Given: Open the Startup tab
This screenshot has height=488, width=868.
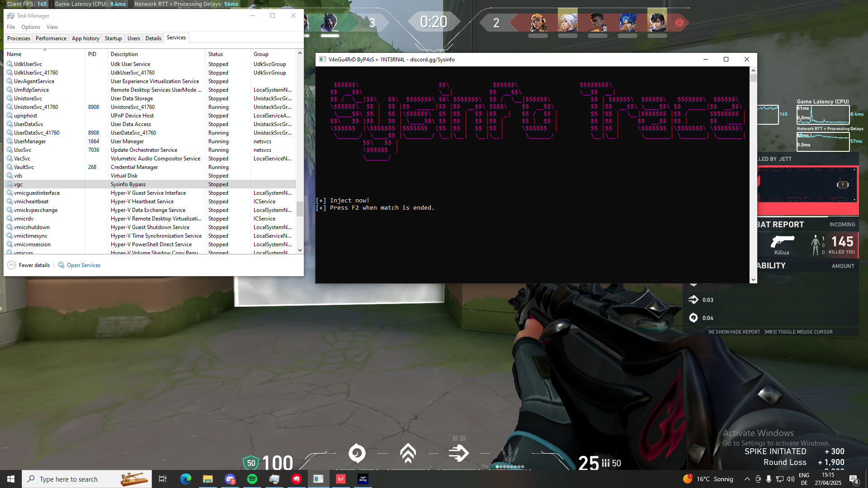Looking at the screenshot, I should [113, 38].
